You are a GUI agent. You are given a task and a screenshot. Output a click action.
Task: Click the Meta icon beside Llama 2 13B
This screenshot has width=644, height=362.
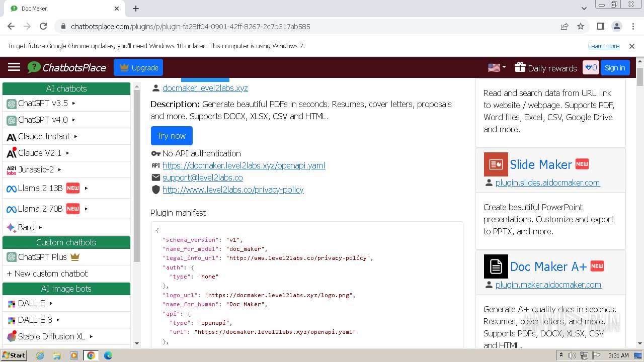coord(12,189)
